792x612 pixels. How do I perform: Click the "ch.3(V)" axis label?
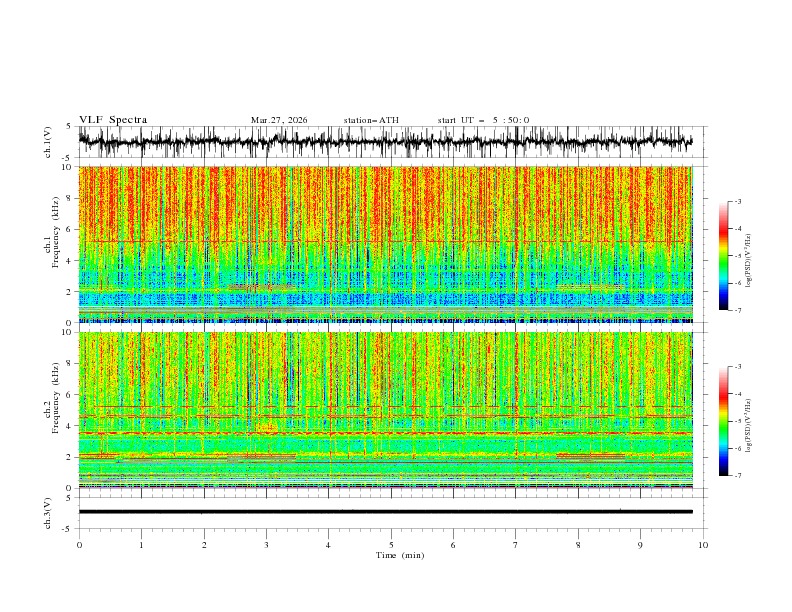click(48, 513)
